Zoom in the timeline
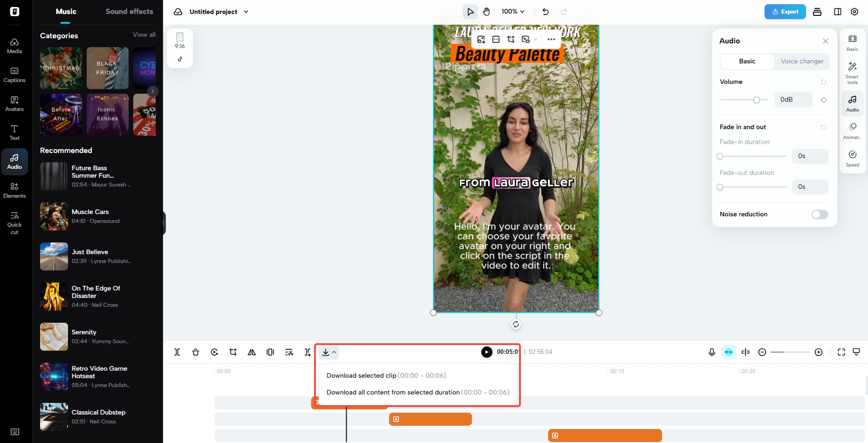This screenshot has width=868, height=443. [819, 352]
